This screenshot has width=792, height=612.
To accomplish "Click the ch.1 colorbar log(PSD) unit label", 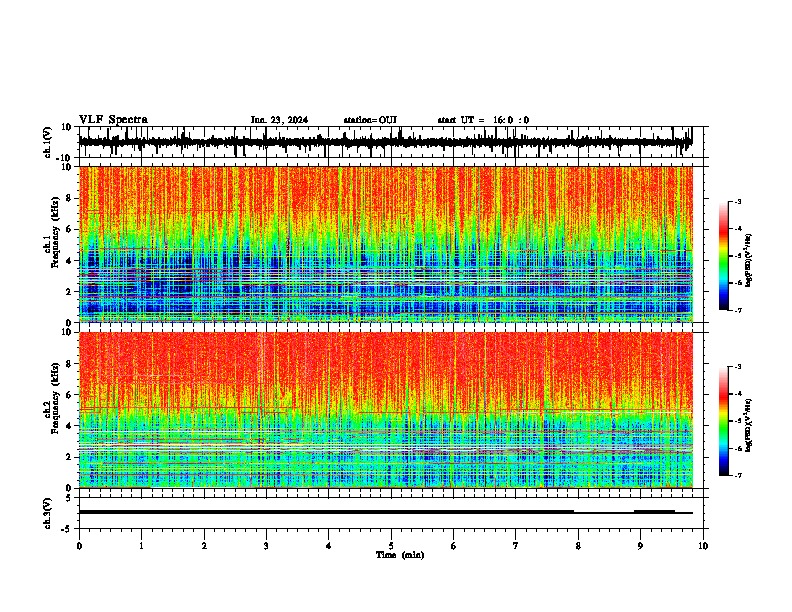I will point(748,261).
